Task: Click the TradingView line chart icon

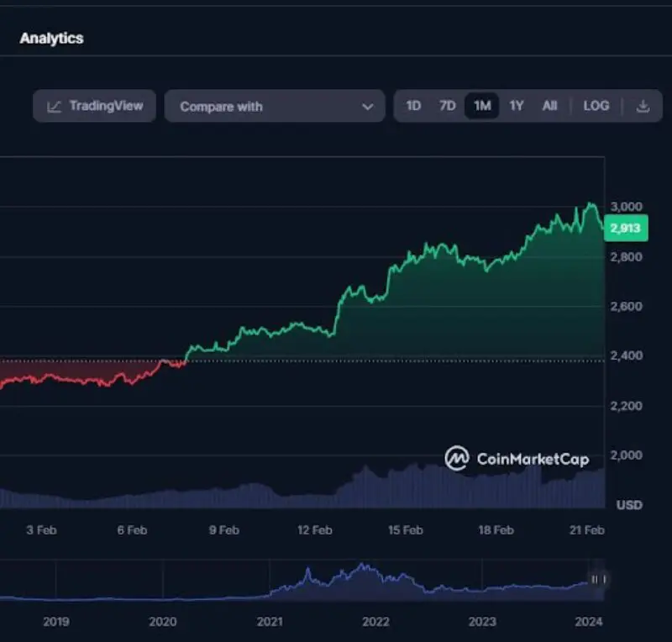Action: (55, 107)
